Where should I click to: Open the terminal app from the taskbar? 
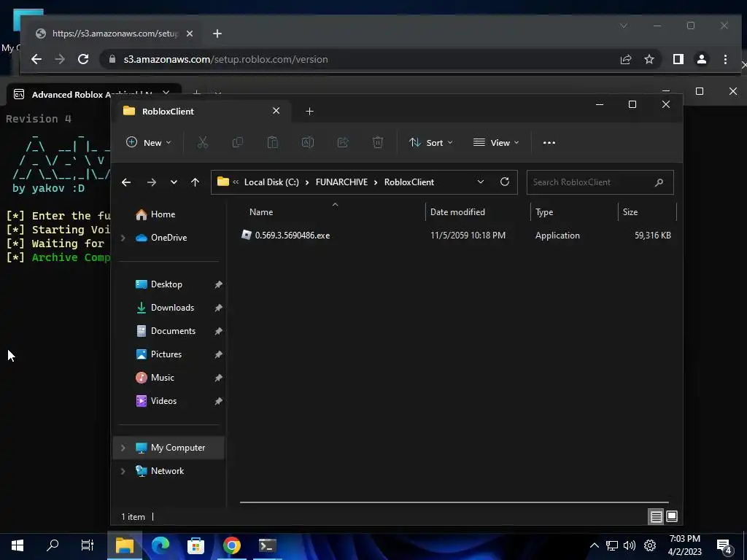click(267, 545)
